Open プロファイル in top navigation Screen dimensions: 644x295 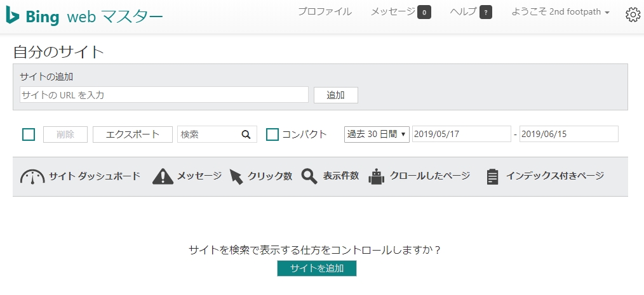325,12
